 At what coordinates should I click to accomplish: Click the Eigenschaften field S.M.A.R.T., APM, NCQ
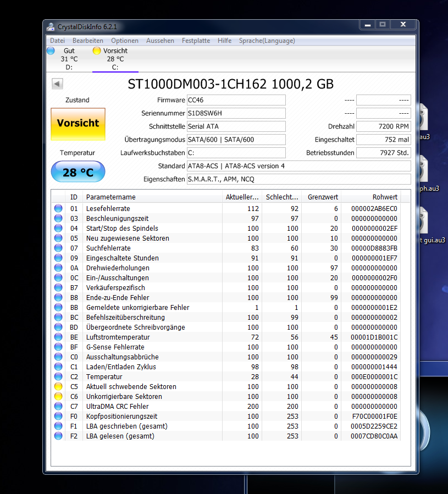point(299,179)
